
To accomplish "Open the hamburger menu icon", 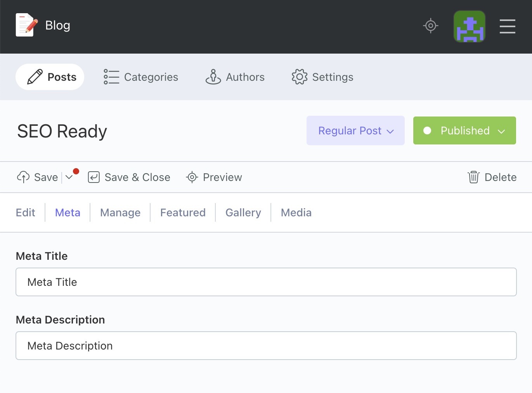I will coord(507,26).
